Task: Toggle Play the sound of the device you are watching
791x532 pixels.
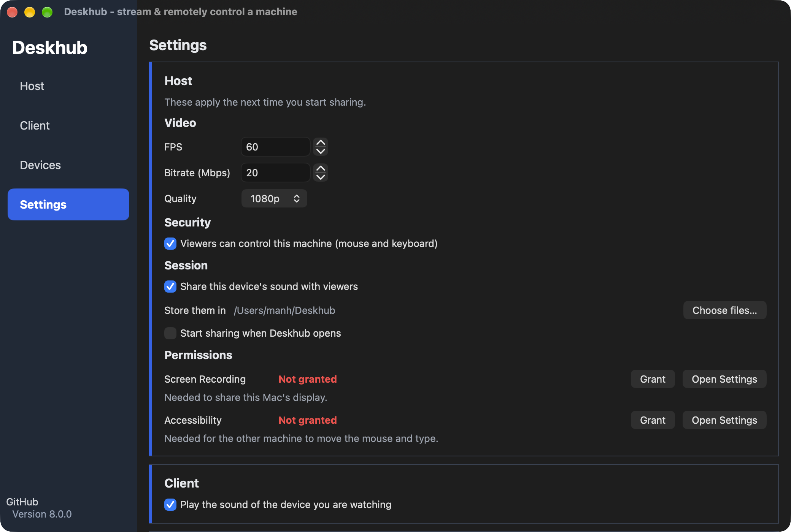Action: (170, 505)
